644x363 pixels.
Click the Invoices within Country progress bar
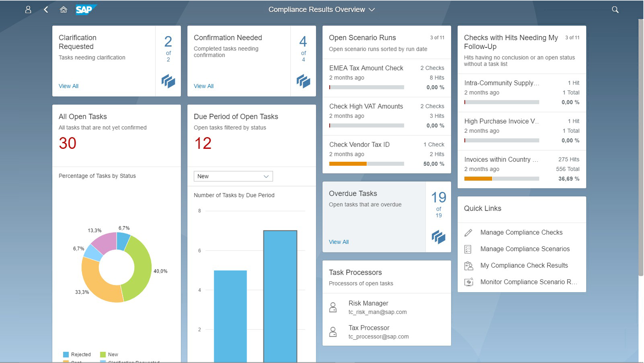[501, 179]
